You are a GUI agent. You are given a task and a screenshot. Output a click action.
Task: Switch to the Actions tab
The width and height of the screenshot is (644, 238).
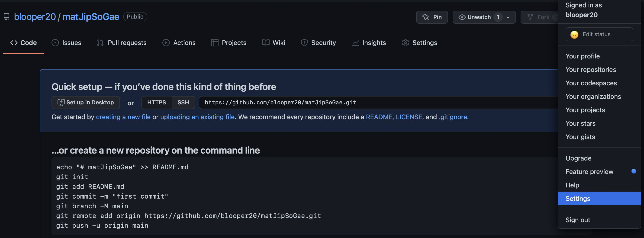point(179,43)
